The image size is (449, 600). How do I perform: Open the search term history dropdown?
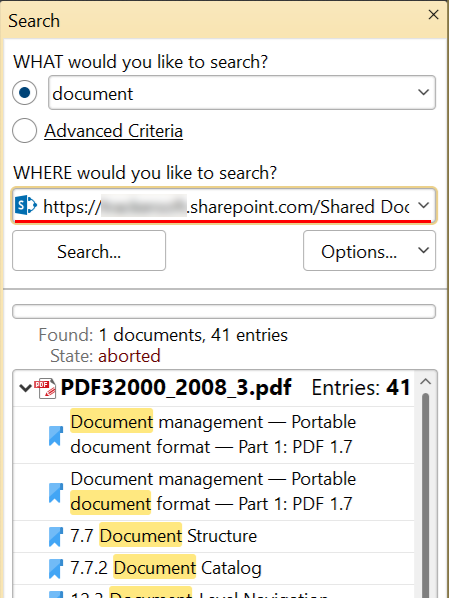point(423,93)
